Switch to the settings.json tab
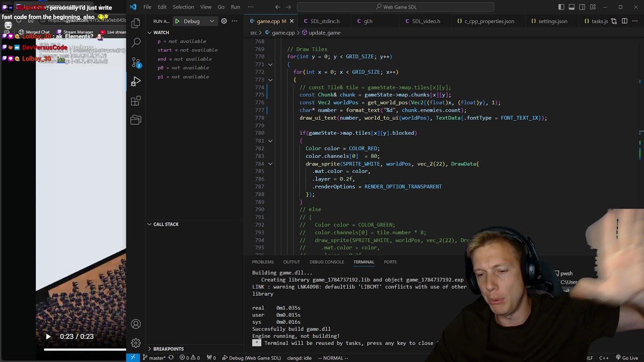This screenshot has width=644, height=362. coord(552,21)
